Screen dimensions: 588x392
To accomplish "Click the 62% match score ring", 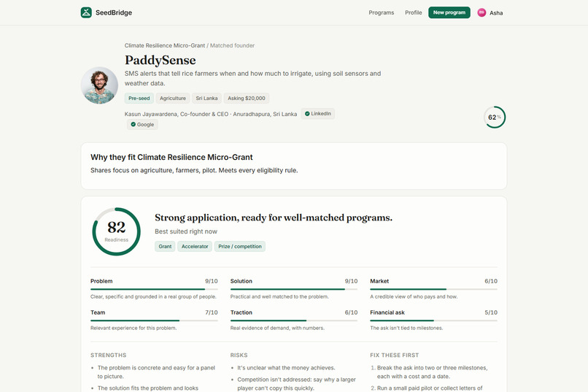I will [495, 117].
